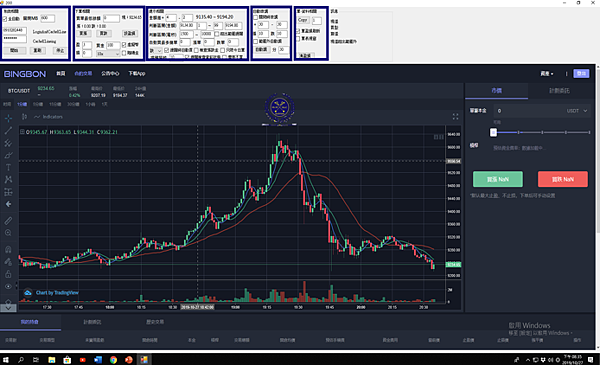The image size is (600, 365).
Task: Select the ruler measure tool
Action: click(8, 221)
